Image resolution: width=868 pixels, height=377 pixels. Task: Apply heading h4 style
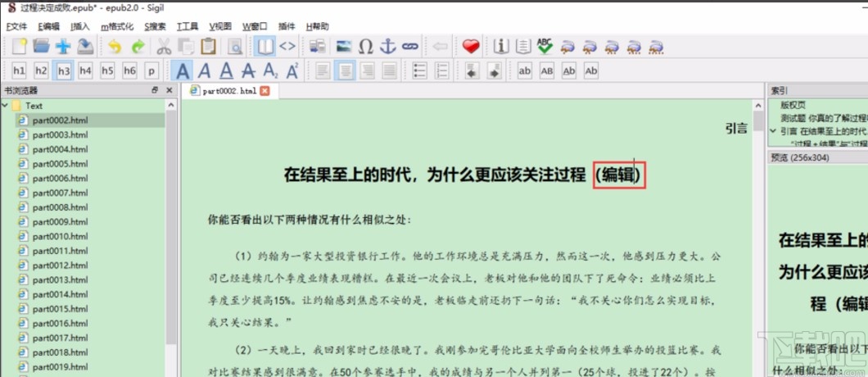point(85,71)
